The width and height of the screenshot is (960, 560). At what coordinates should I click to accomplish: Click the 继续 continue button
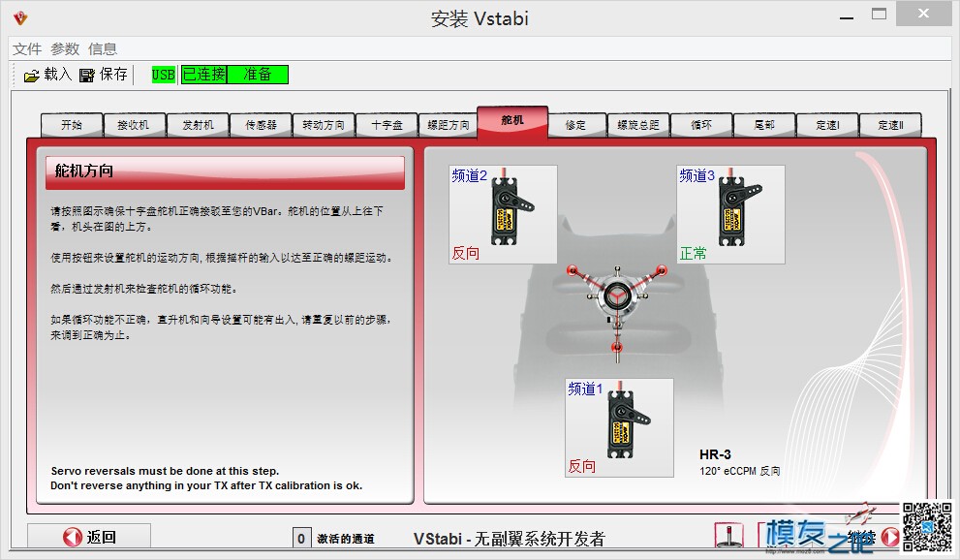pos(829,537)
